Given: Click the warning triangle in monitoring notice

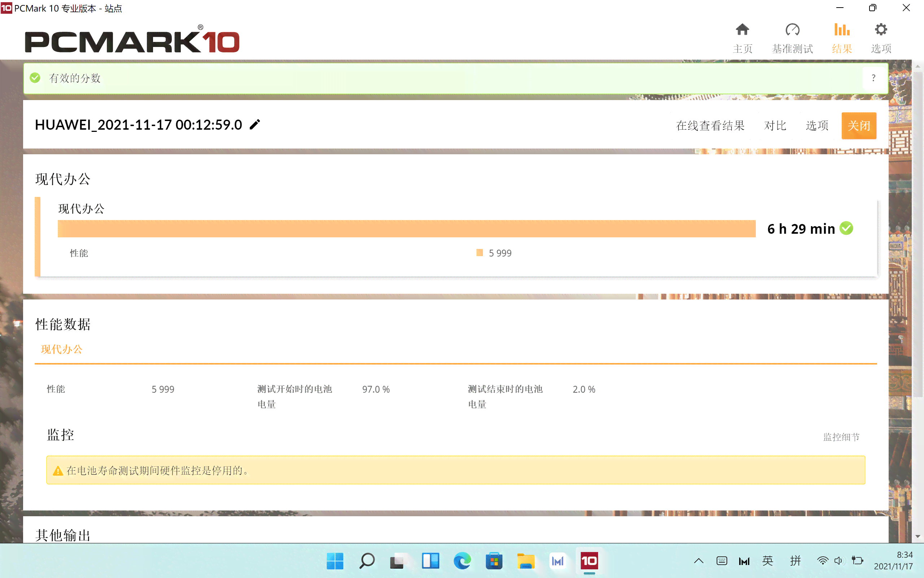Looking at the screenshot, I should (58, 471).
